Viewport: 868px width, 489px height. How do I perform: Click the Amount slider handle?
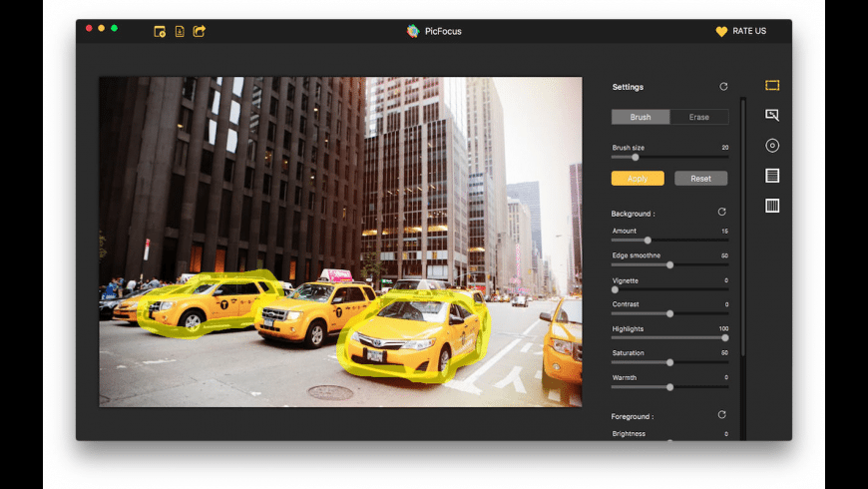point(648,241)
